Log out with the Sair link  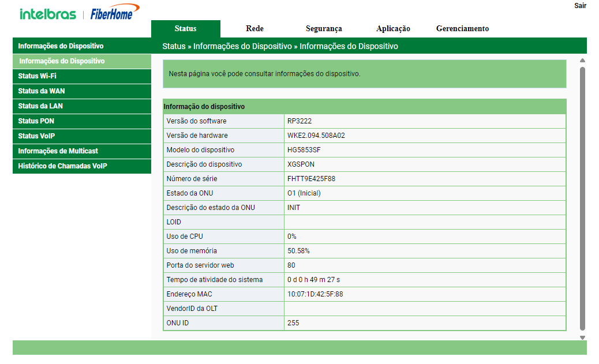[580, 6]
